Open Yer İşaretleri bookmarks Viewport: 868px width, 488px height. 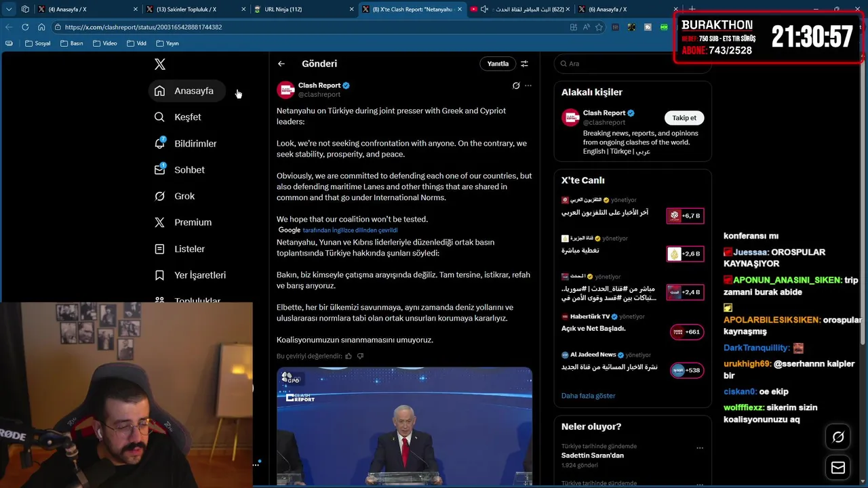[x=191, y=275]
